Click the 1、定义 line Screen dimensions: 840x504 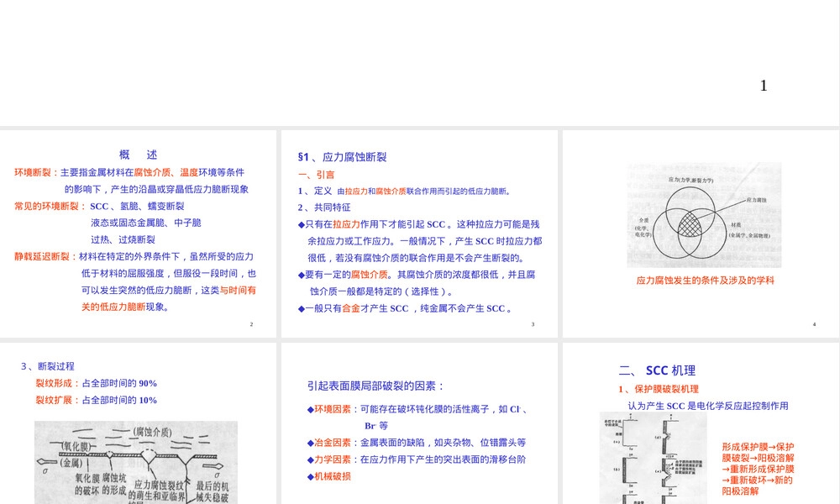point(405,192)
